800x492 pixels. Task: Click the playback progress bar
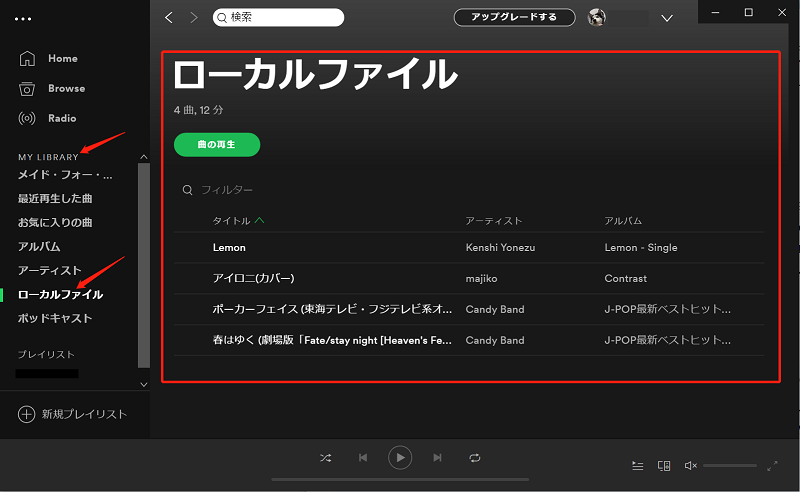pyautogui.click(x=400, y=480)
